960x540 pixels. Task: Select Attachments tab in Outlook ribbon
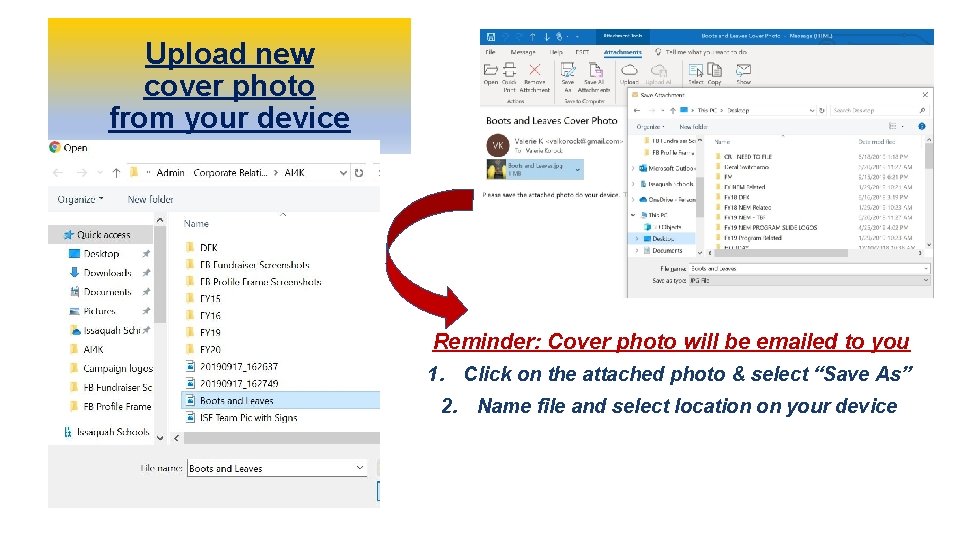[x=622, y=52]
